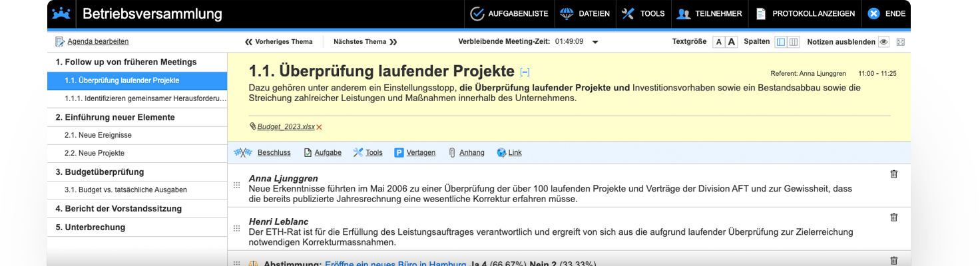
Task: Select agenda item 1. Follow up von früheren Meetings
Action: pos(137,62)
